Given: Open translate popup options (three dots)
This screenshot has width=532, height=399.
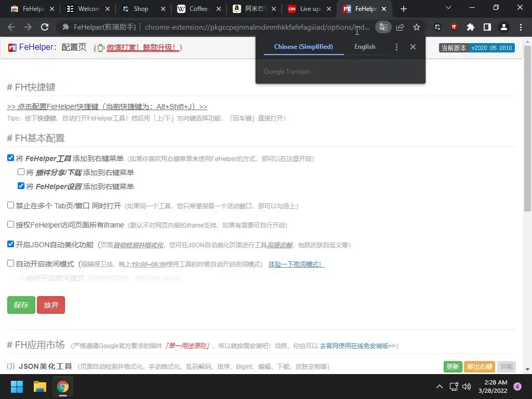Looking at the screenshot, I should tap(396, 47).
